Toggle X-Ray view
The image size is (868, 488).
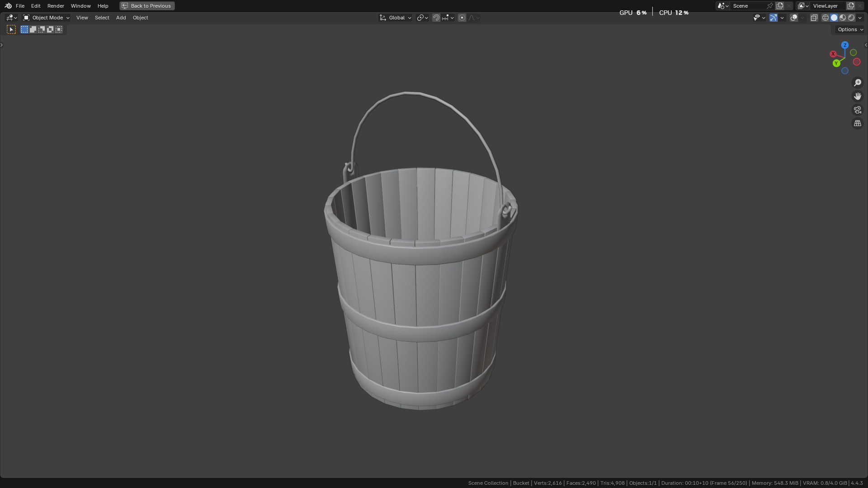click(x=814, y=18)
